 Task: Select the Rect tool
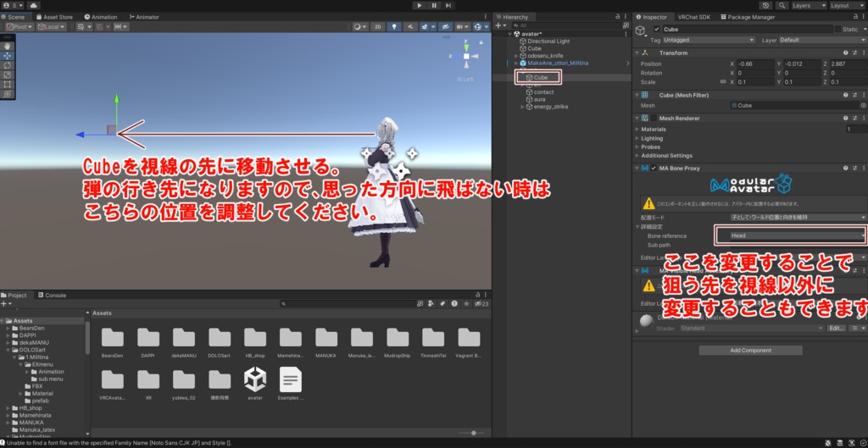coord(7,85)
